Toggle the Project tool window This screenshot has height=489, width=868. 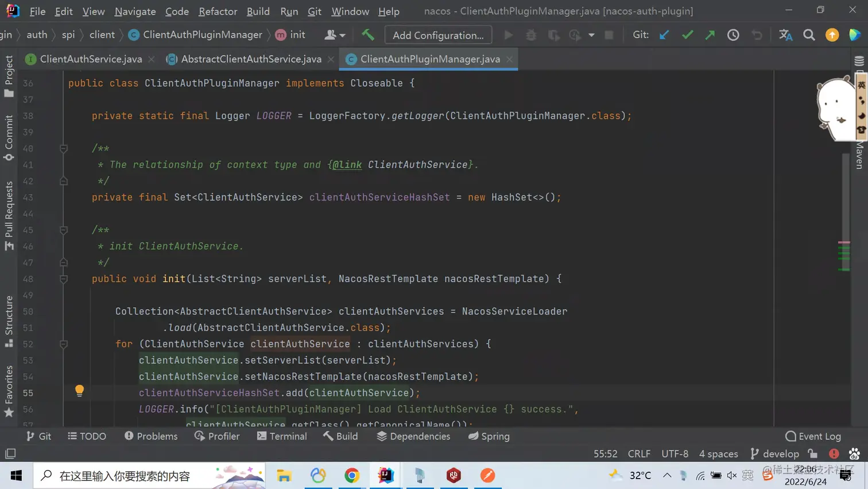pos(9,76)
